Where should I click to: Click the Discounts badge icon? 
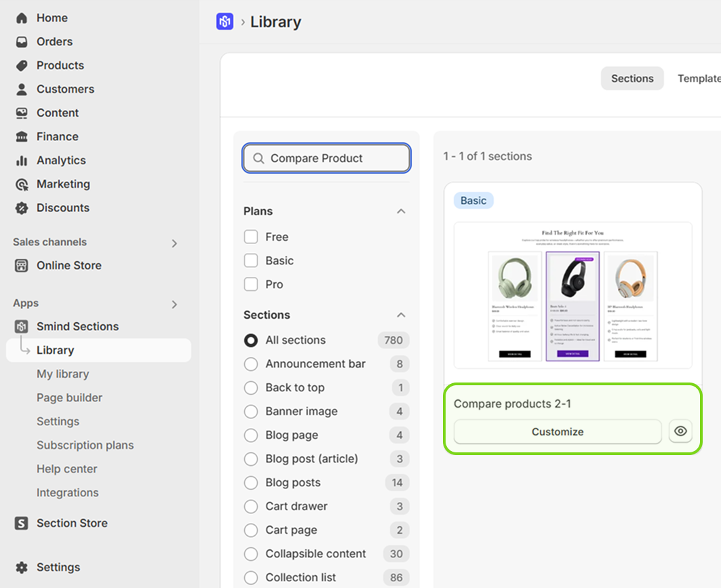[22, 208]
